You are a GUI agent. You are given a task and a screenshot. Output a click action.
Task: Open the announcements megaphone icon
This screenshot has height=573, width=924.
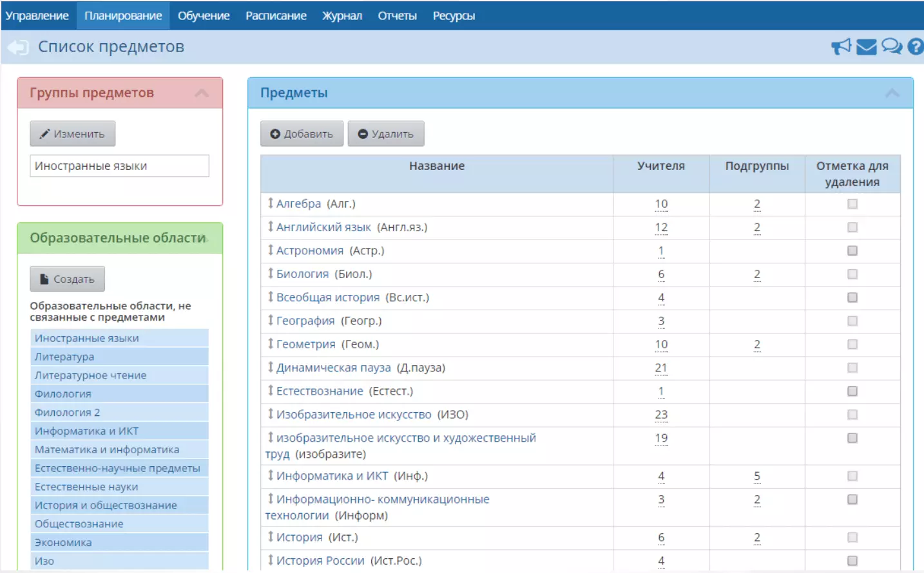tap(841, 46)
